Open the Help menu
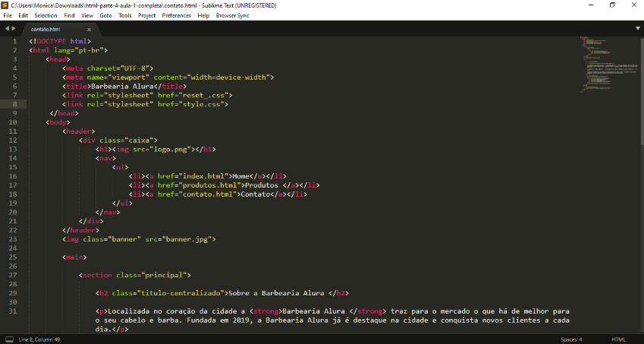 click(203, 16)
